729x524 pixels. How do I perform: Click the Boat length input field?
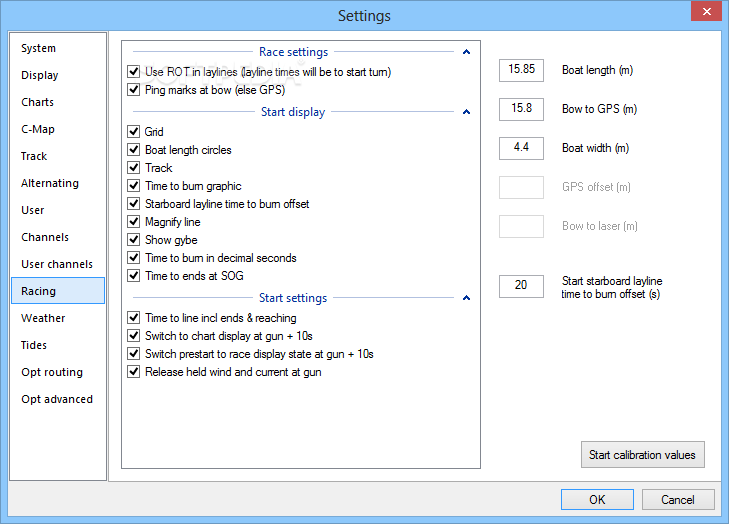521,70
